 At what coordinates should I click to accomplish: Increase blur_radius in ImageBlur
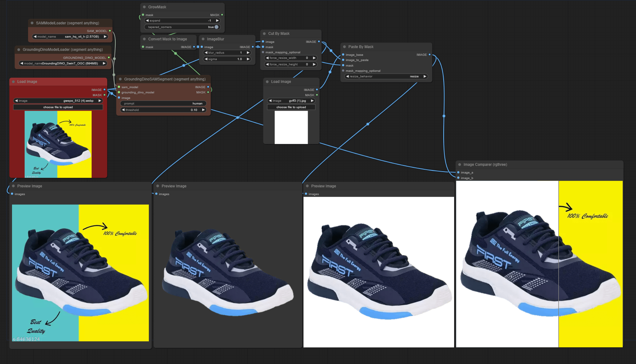pos(248,53)
